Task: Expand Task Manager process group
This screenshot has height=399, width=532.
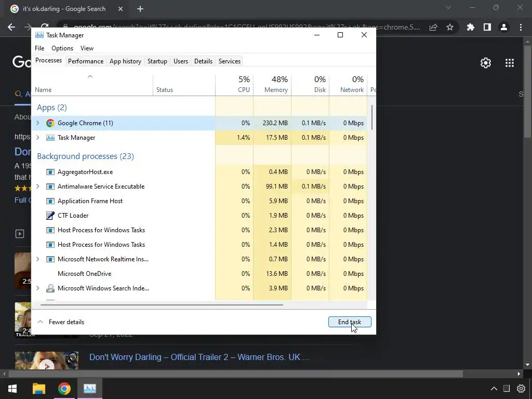Action: coord(37,138)
